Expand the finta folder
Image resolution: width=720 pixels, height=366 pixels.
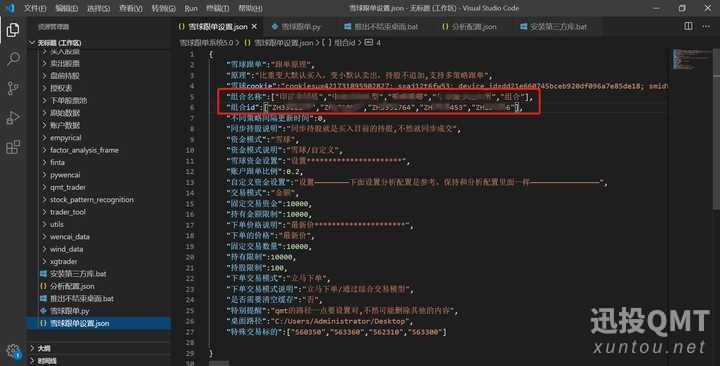point(57,163)
